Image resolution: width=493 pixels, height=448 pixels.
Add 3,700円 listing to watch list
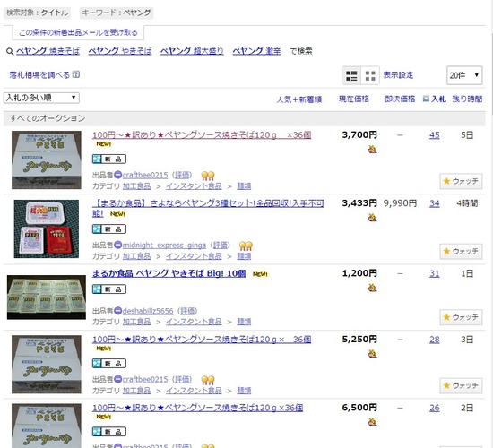click(x=461, y=181)
